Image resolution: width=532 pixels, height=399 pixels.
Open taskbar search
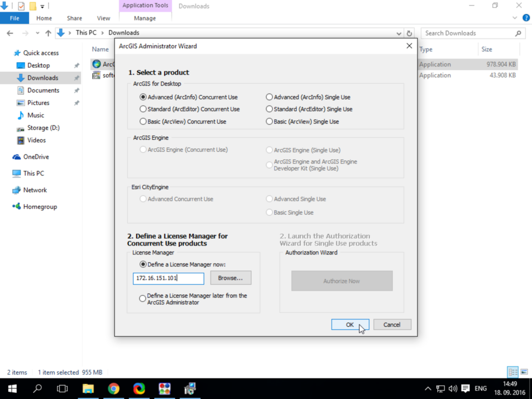point(37,389)
